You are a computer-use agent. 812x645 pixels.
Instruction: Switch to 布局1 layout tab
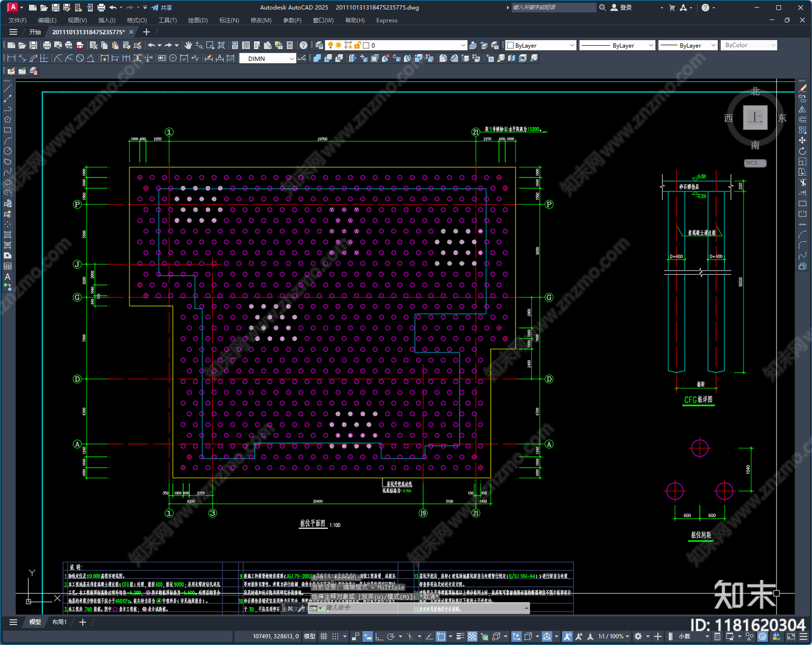pyautogui.click(x=59, y=622)
